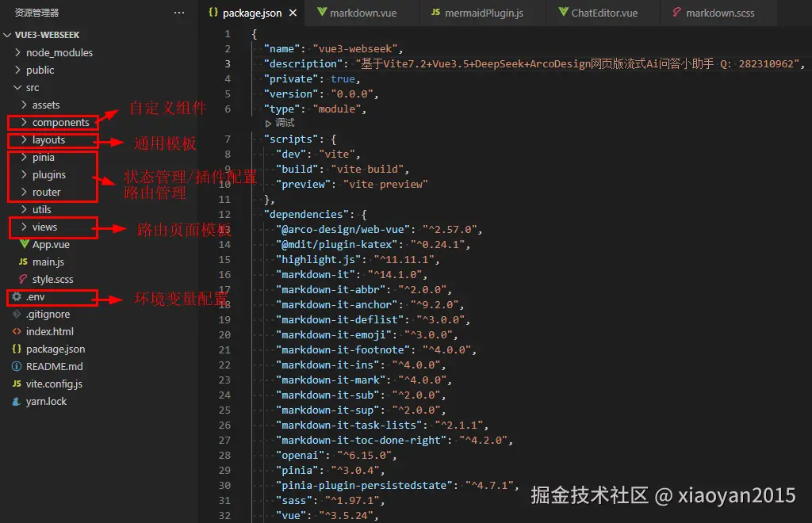Click the "vue3-webseek" value string
The width and height of the screenshot is (812, 523).
pos(355,48)
